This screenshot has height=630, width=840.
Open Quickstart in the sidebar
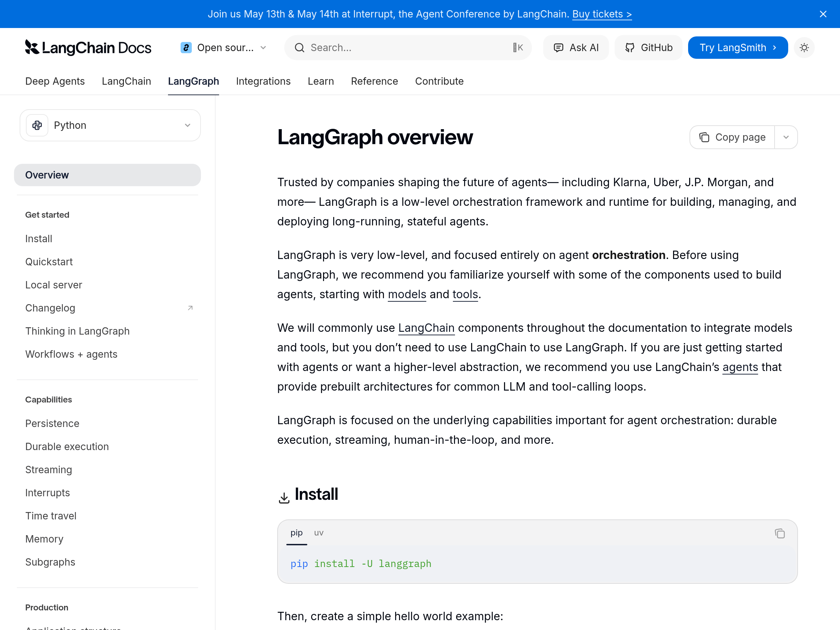(49, 262)
